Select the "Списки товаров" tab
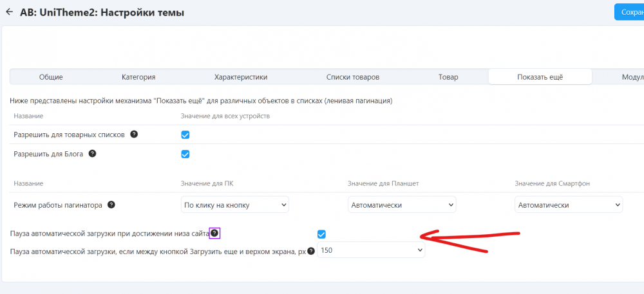Image resolution: width=644 pixels, height=294 pixels. pyautogui.click(x=353, y=77)
